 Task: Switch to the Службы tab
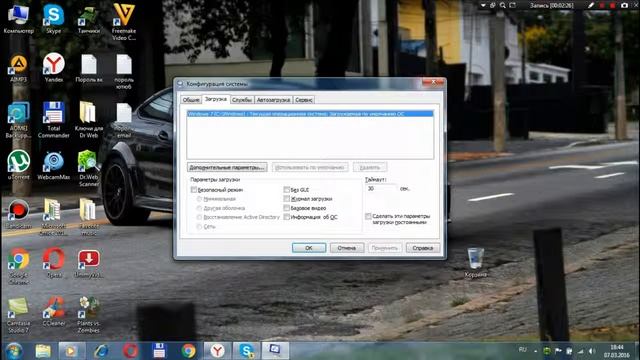(x=242, y=100)
